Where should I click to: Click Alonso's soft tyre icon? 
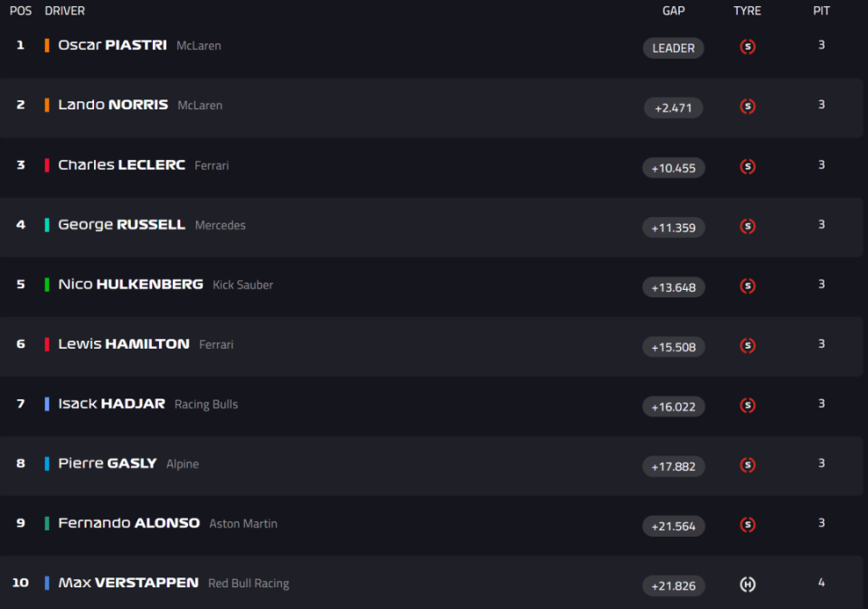click(748, 525)
